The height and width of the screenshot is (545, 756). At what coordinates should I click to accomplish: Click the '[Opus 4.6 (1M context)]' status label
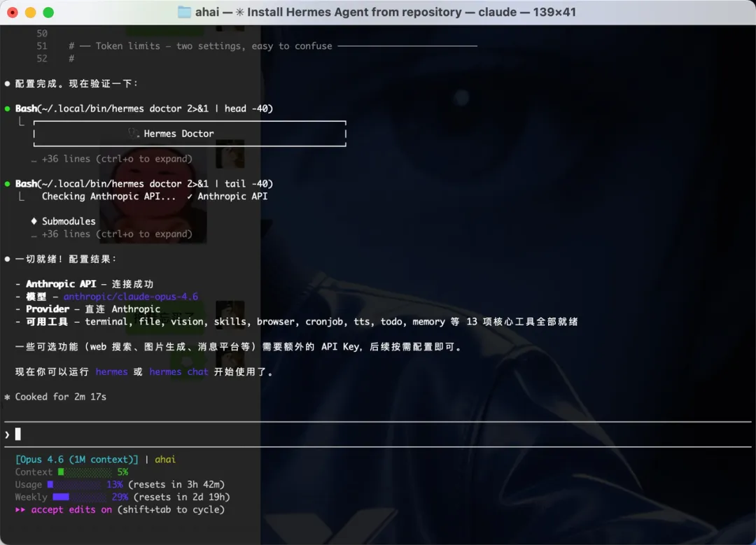[x=77, y=459]
